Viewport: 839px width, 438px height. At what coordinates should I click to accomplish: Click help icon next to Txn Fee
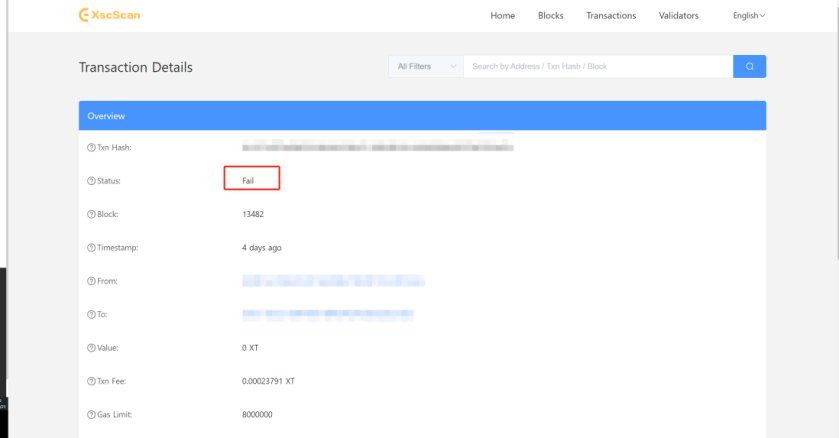coord(92,381)
